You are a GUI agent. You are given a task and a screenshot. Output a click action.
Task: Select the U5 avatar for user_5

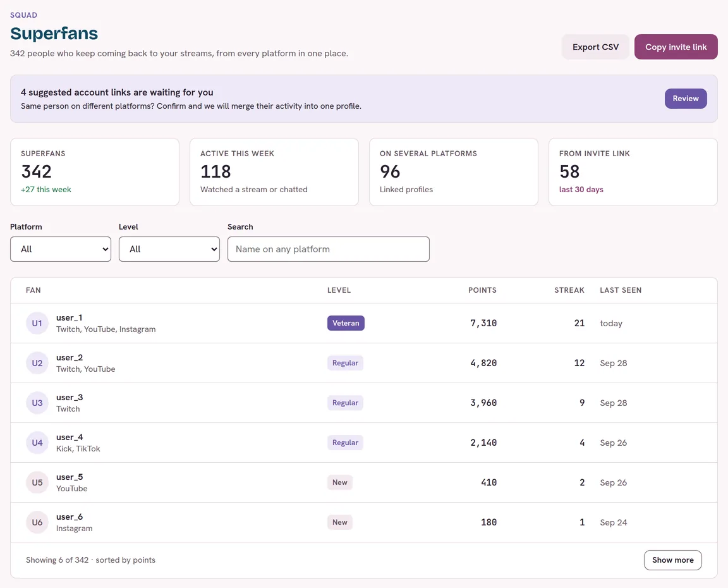coord(37,482)
